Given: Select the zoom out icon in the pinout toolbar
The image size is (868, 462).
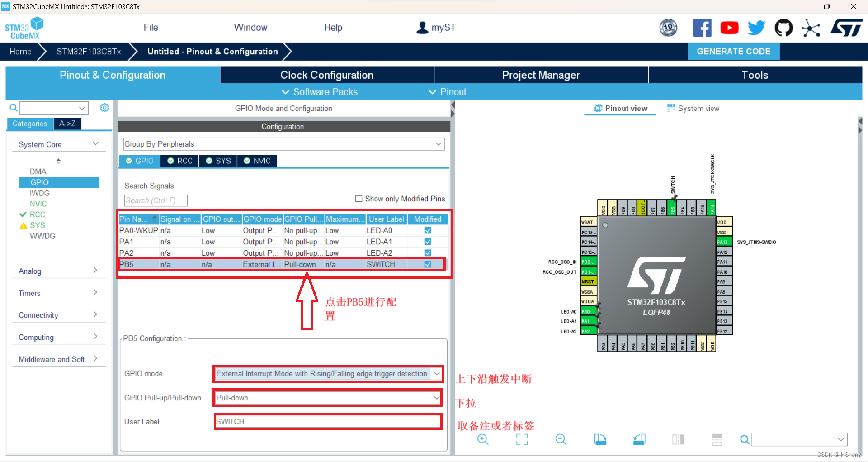Looking at the screenshot, I should [561, 439].
